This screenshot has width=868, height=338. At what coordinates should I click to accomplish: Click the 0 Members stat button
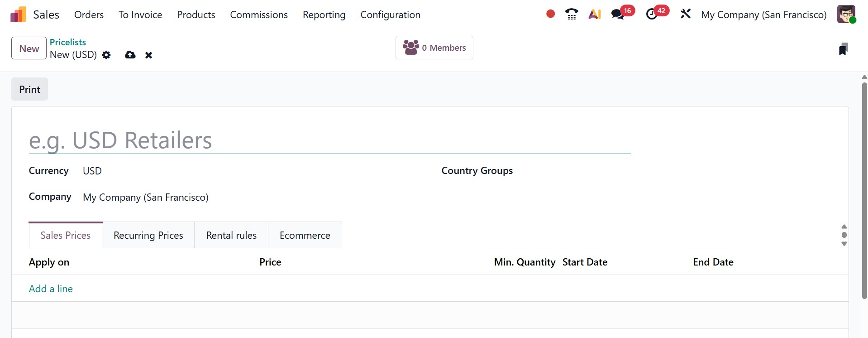click(434, 48)
